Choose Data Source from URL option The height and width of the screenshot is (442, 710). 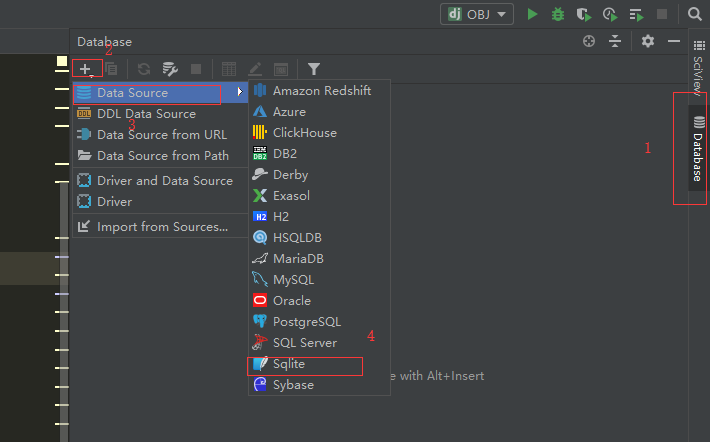click(x=161, y=135)
